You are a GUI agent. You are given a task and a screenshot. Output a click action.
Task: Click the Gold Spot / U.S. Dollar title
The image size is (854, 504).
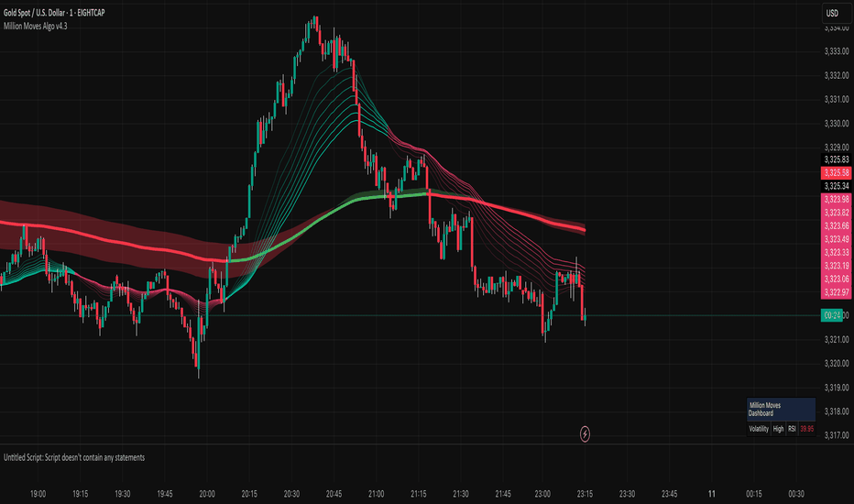coord(54,13)
